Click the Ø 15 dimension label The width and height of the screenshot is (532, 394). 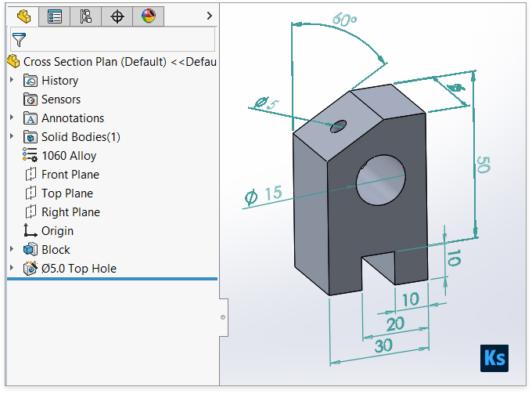(263, 196)
